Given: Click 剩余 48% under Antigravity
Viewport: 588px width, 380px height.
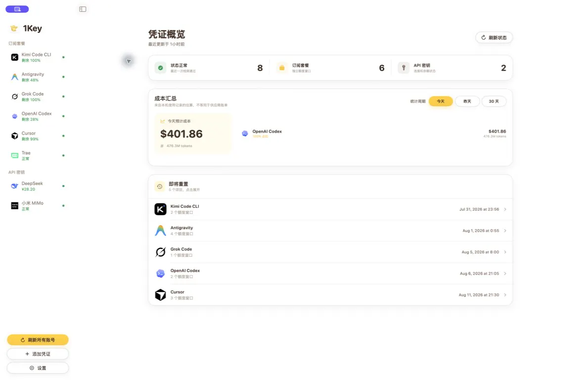Looking at the screenshot, I should pos(30,80).
